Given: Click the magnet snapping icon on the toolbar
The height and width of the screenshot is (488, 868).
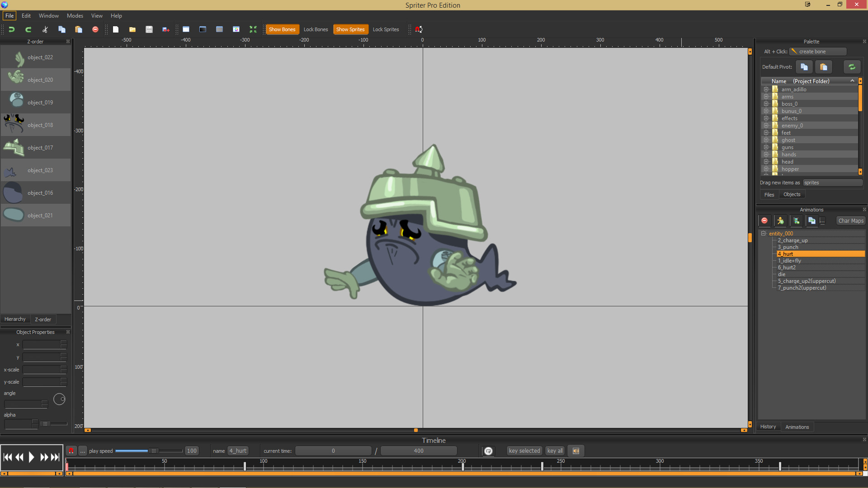Looking at the screenshot, I should click(x=419, y=29).
